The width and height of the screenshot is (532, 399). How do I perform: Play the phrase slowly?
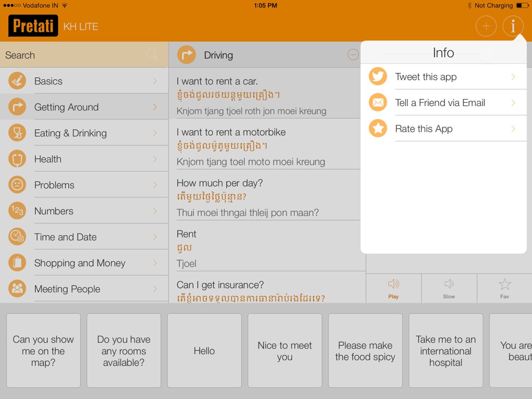[x=449, y=288]
